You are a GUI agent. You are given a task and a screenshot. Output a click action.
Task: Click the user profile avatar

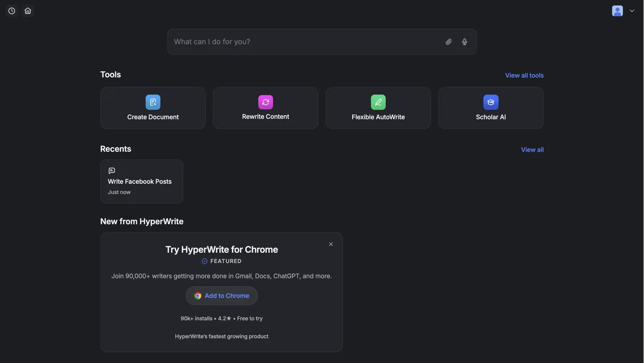pos(618,11)
